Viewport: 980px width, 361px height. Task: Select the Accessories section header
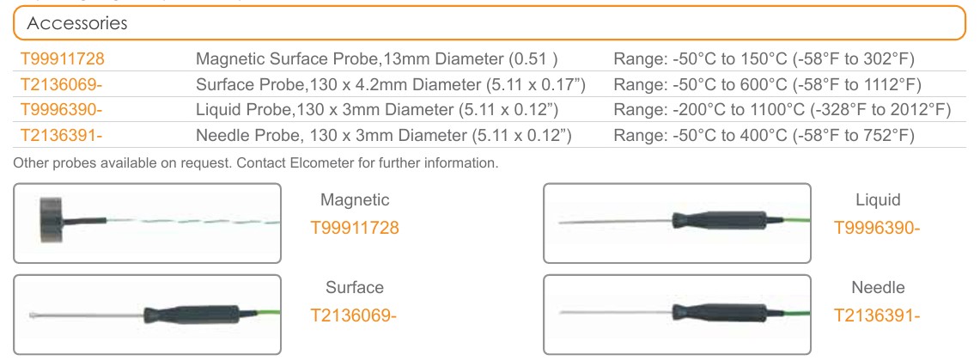(77, 24)
